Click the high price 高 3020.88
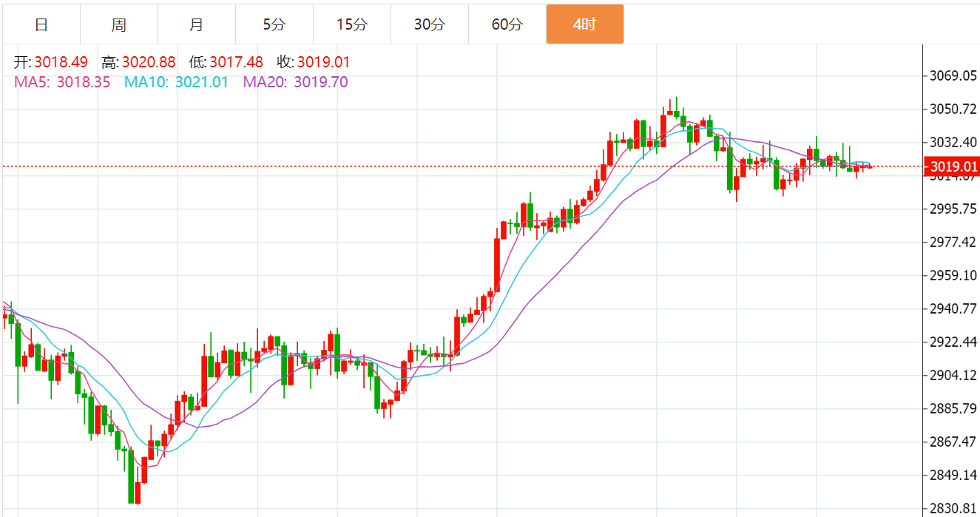This screenshot has width=980, height=517. click(x=139, y=62)
